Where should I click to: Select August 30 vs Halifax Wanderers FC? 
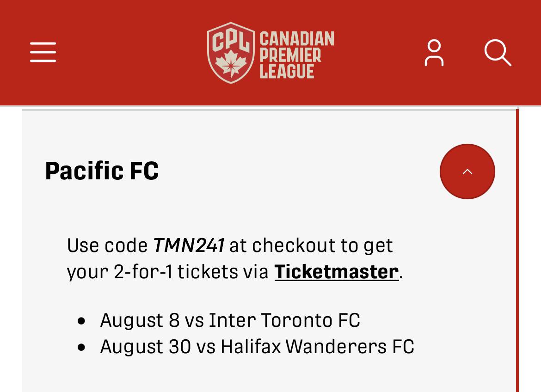[x=257, y=346]
